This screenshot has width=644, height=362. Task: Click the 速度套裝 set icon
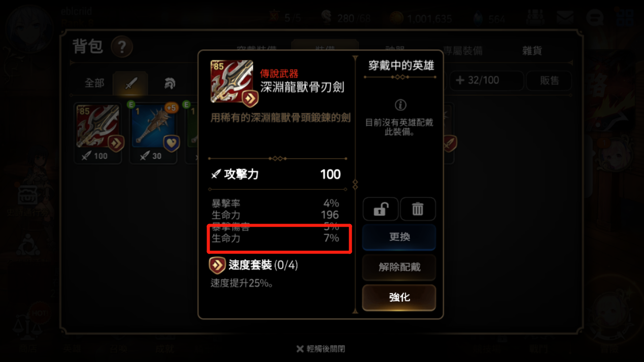pyautogui.click(x=217, y=265)
